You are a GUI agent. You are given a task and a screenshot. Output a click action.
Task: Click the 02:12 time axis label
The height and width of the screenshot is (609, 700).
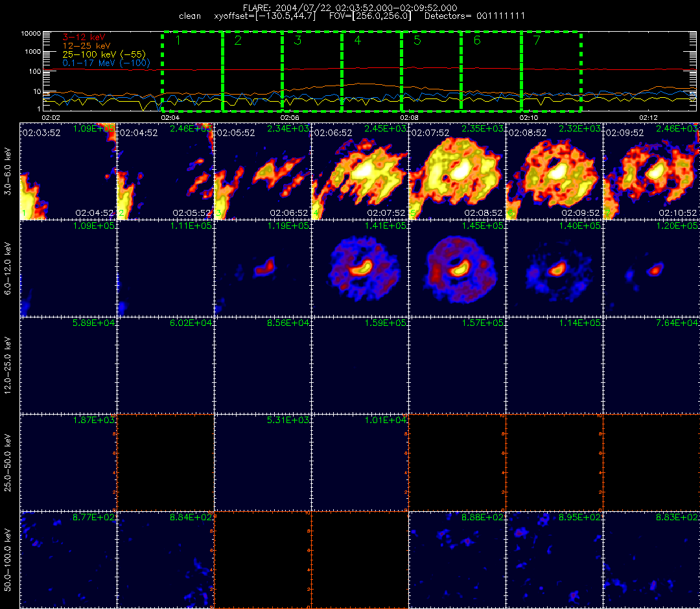(x=648, y=118)
